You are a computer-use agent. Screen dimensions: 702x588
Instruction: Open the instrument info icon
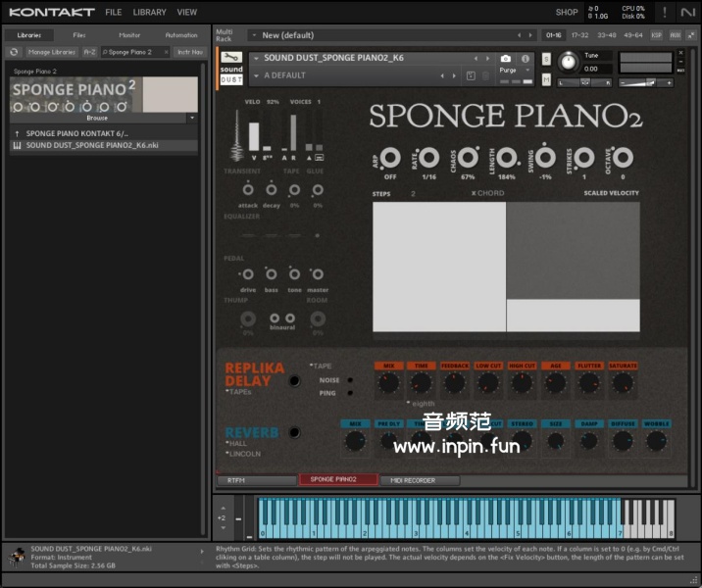526,59
